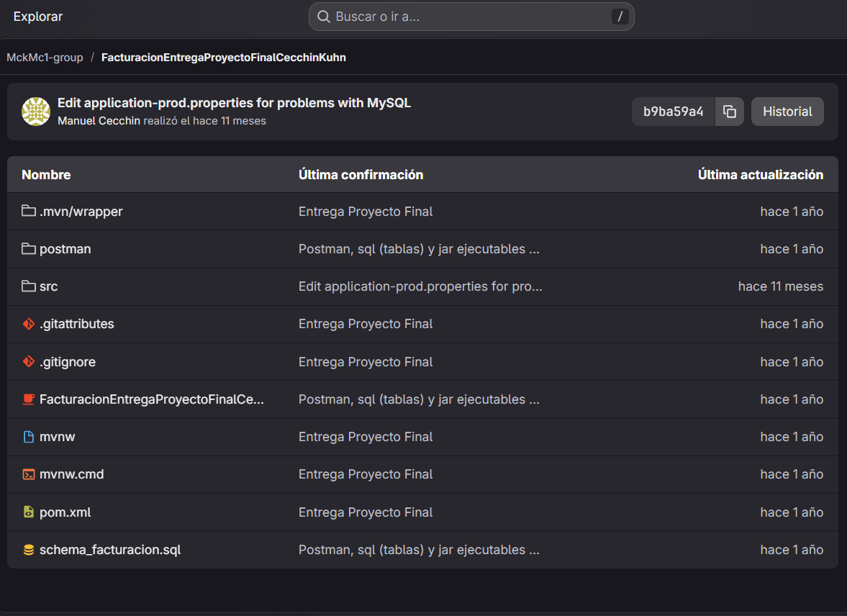The image size is (847, 616).
Task: Click the search magnifier icon
Action: coord(324,17)
